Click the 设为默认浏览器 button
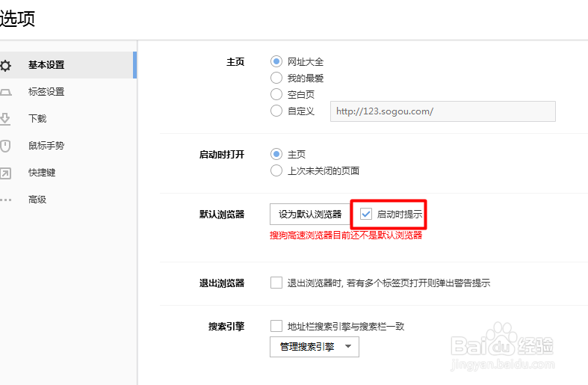Viewport: 588px width, 385px height. point(310,215)
